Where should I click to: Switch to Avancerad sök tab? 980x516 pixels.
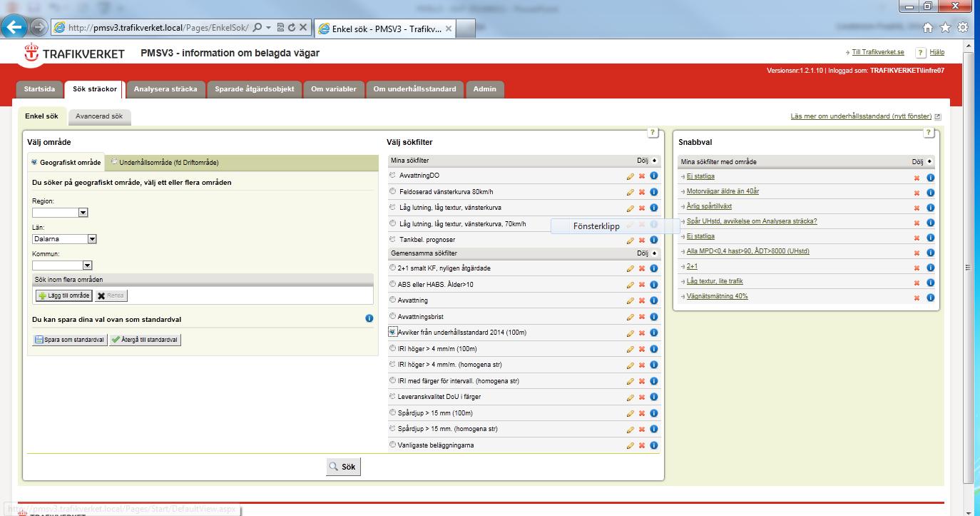(99, 116)
